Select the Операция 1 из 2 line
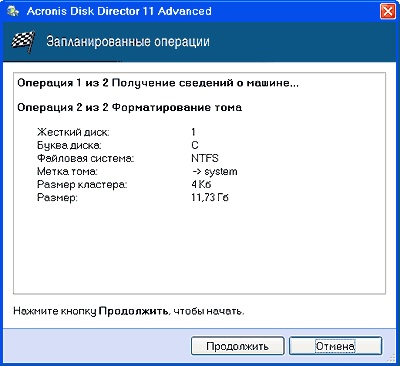This screenshot has height=366, width=400. (158, 83)
